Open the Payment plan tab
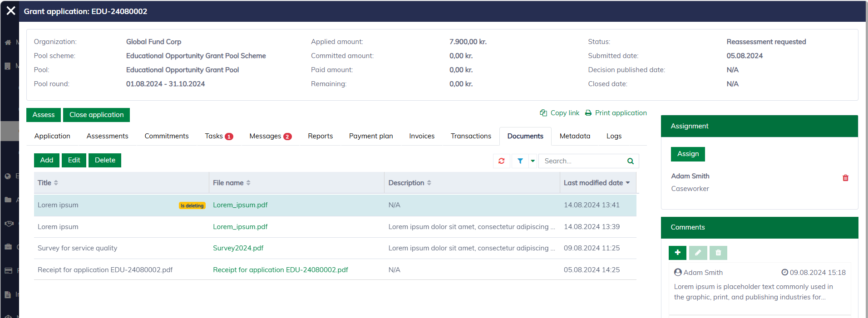This screenshot has width=868, height=318. [x=370, y=136]
